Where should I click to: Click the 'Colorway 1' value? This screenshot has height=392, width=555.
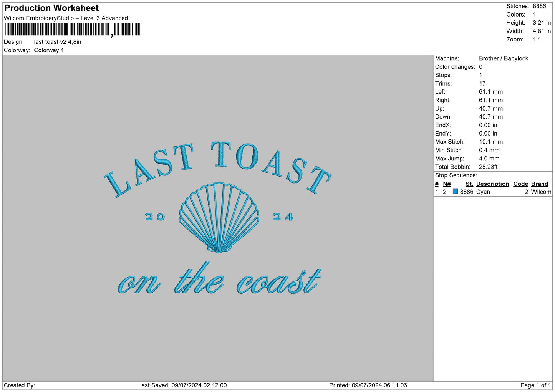point(49,50)
